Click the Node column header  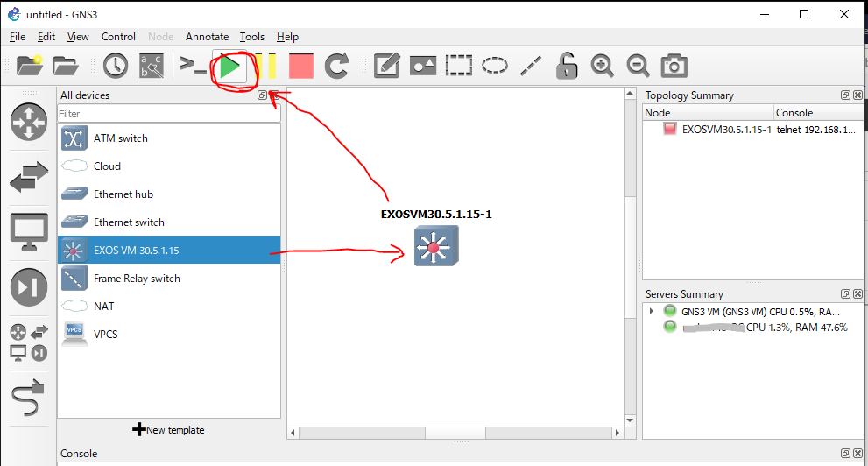pos(708,112)
